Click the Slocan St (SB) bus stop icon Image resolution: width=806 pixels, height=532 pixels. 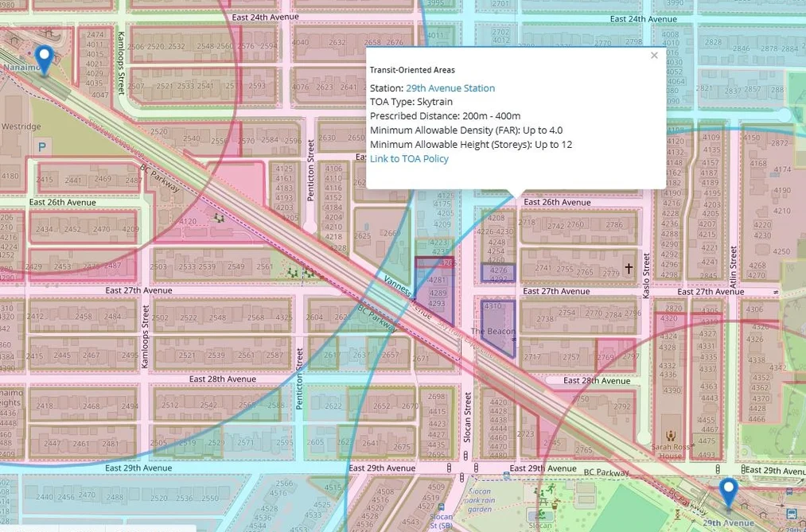coord(442,507)
